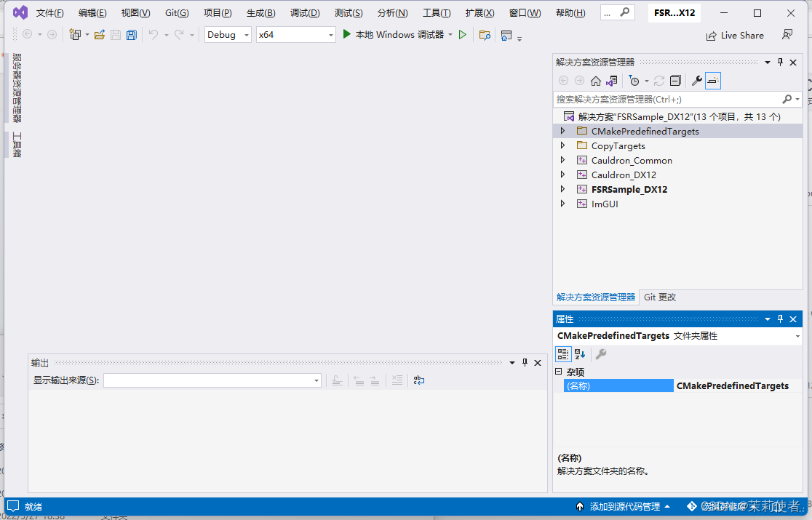
Task: Click the title bar search box
Action: [618, 12]
